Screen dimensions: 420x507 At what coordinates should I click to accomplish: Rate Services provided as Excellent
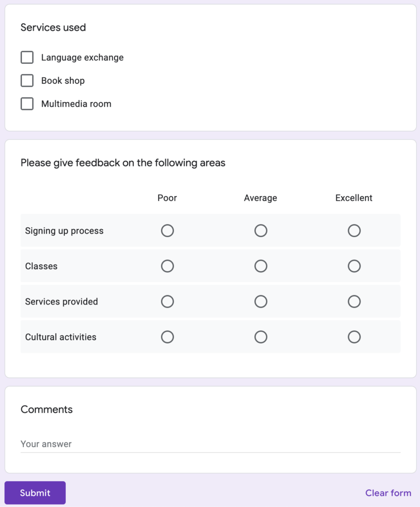pyautogui.click(x=354, y=301)
